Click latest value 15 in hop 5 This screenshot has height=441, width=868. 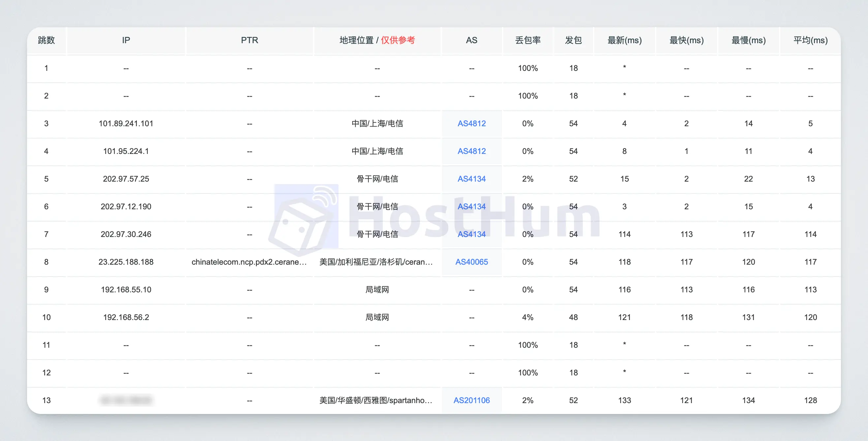point(624,179)
